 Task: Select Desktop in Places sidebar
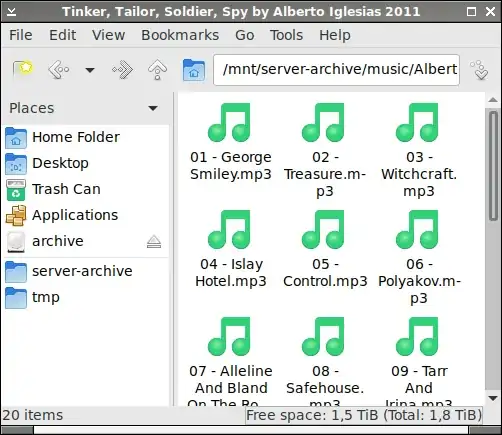(x=85, y=163)
